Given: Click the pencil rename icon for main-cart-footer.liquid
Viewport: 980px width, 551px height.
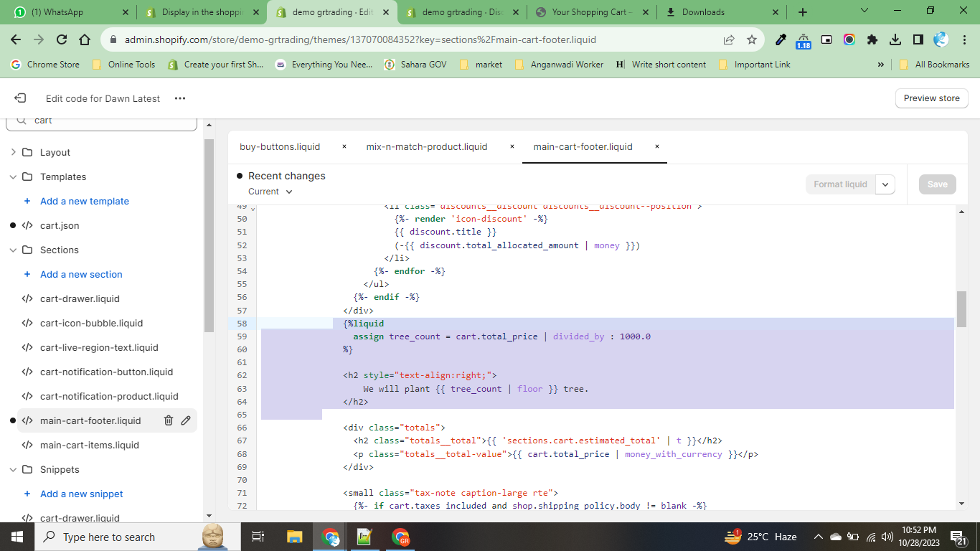Looking at the screenshot, I should [x=186, y=420].
